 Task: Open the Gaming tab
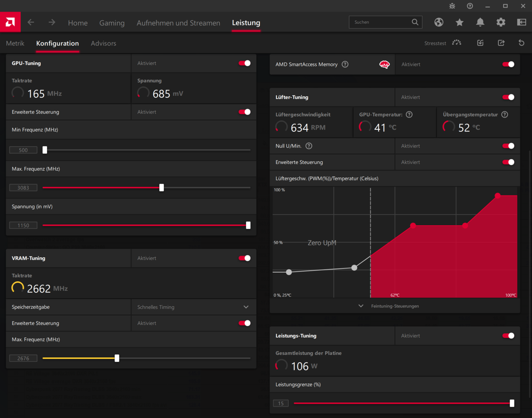pos(112,23)
